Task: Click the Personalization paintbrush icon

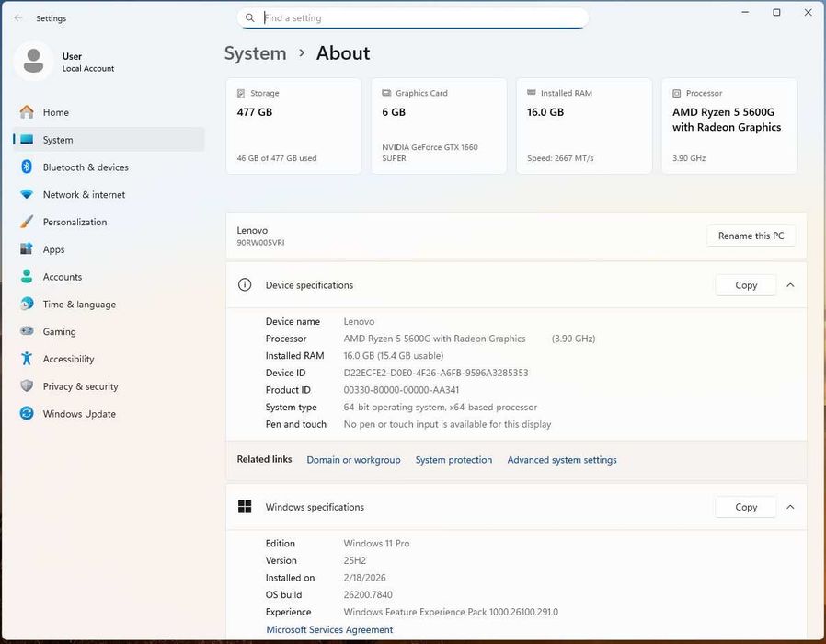Action: coord(27,222)
